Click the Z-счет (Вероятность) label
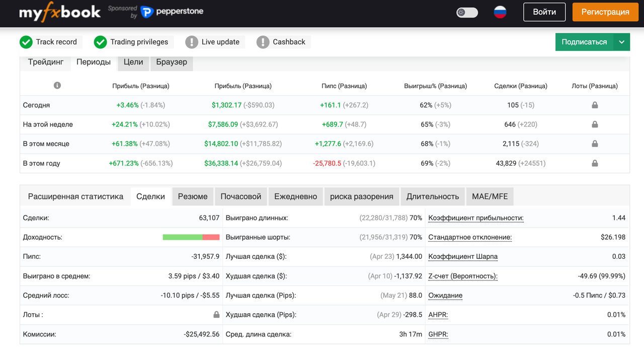This screenshot has height=354, width=644. coord(463,276)
